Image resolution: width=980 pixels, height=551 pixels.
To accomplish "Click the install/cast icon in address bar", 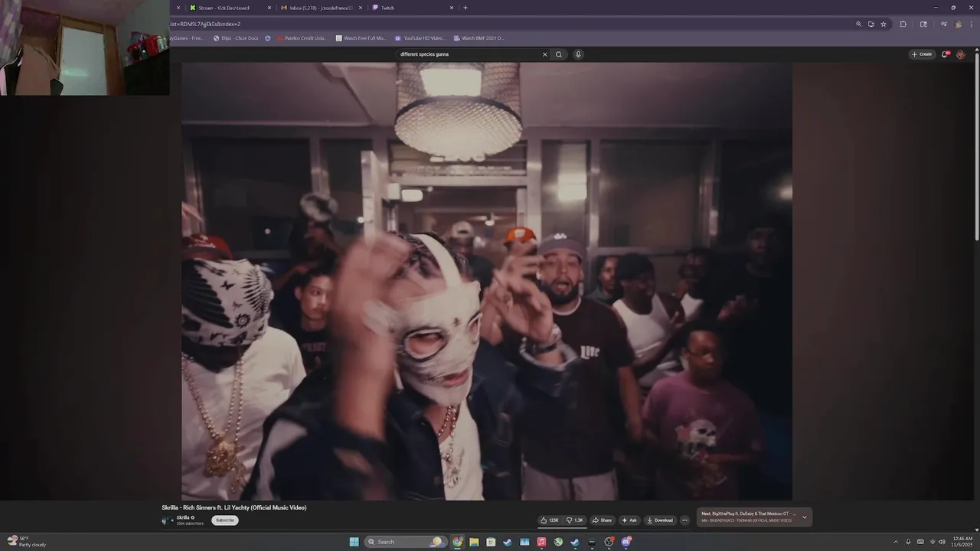I will pos(871,24).
